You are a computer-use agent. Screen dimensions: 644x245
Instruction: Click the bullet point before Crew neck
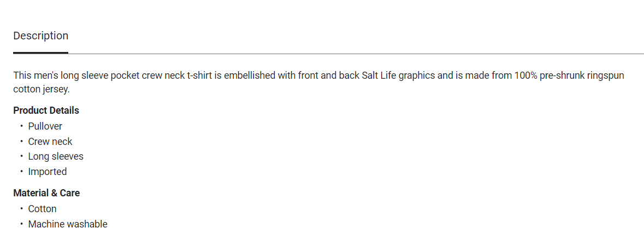21,142
